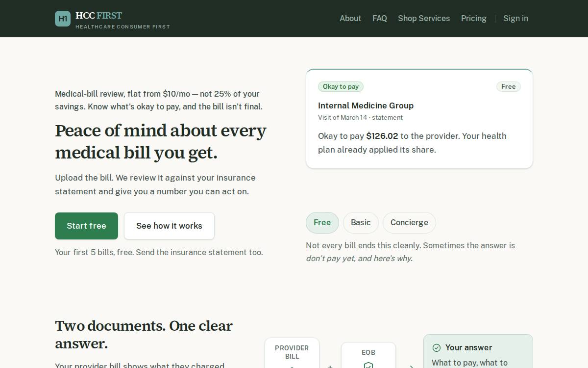This screenshot has width=588, height=368.
Task: Click See how it works button
Action: click(x=169, y=226)
